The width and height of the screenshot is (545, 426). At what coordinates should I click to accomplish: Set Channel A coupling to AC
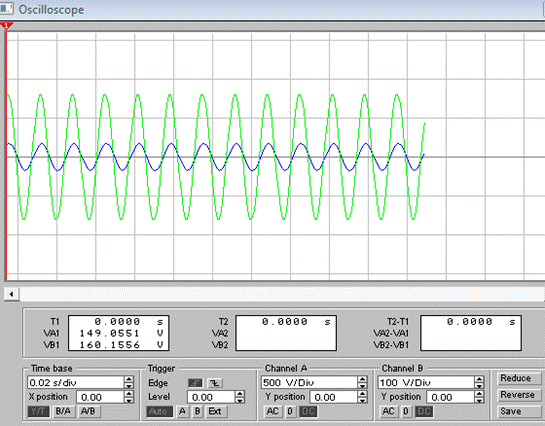click(272, 411)
